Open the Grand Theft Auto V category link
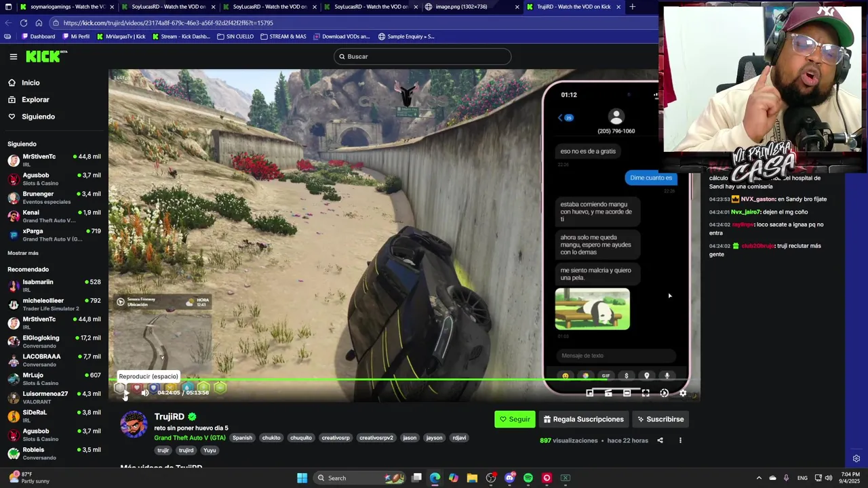The width and height of the screenshot is (868, 488). 190,438
